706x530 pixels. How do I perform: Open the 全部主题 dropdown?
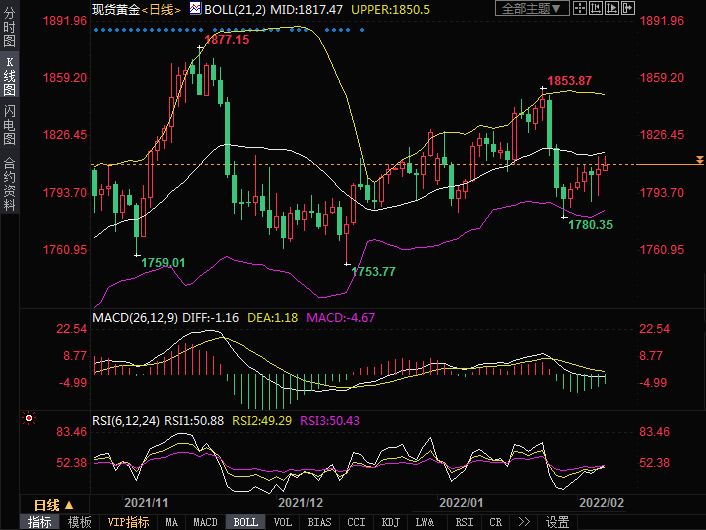coord(531,8)
